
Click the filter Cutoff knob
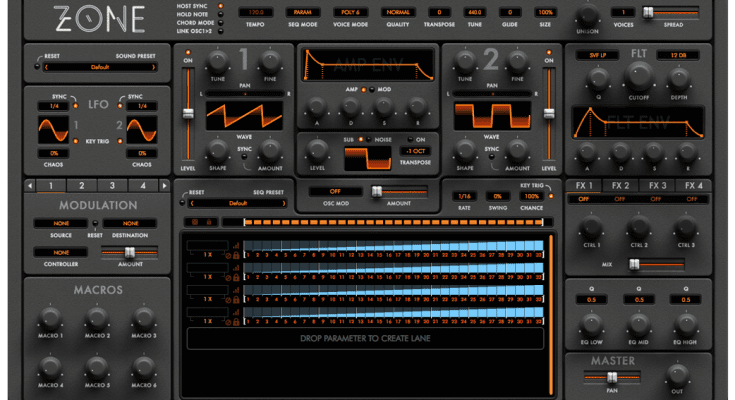639,74
